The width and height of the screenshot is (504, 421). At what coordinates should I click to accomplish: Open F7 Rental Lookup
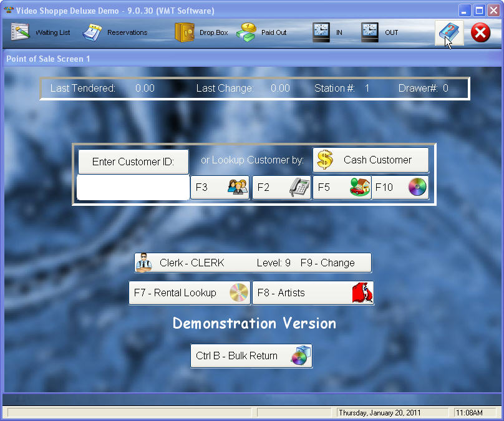pos(189,293)
